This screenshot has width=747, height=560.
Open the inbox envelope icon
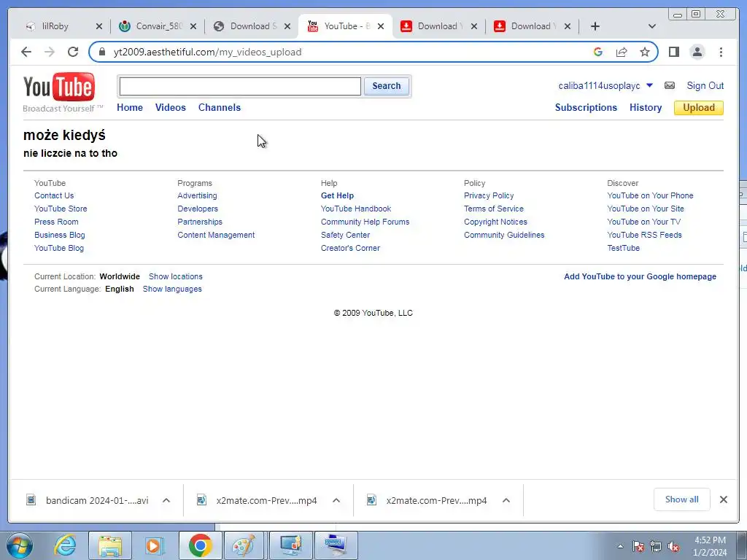click(x=670, y=86)
